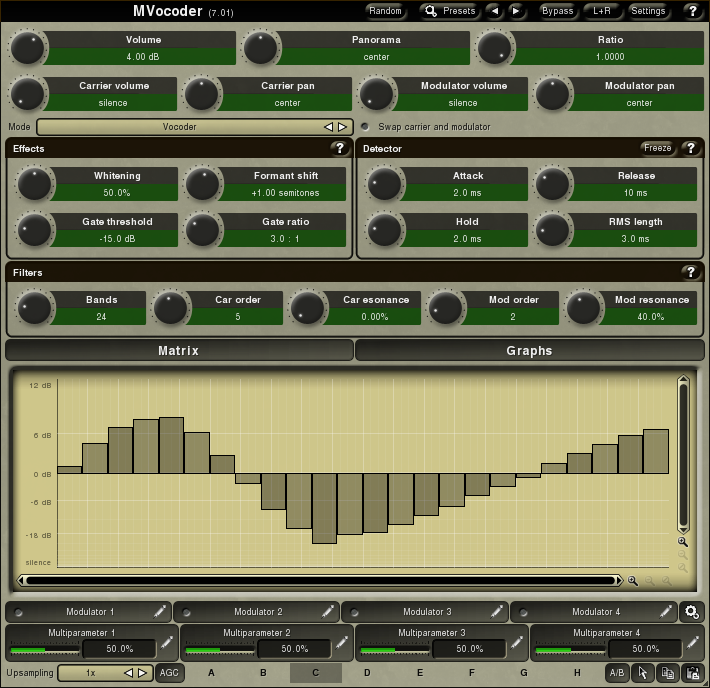710x688 pixels.
Task: Open Effects section help icon
Action: click(340, 148)
